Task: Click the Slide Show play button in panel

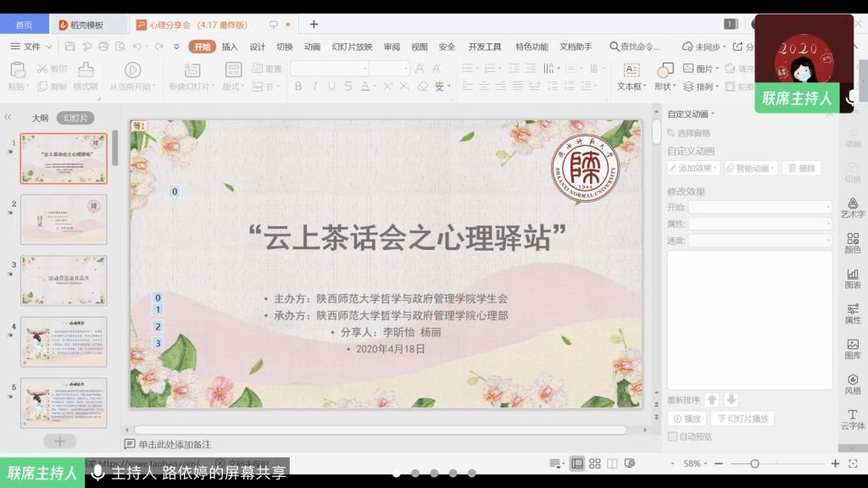Action: coord(743,419)
